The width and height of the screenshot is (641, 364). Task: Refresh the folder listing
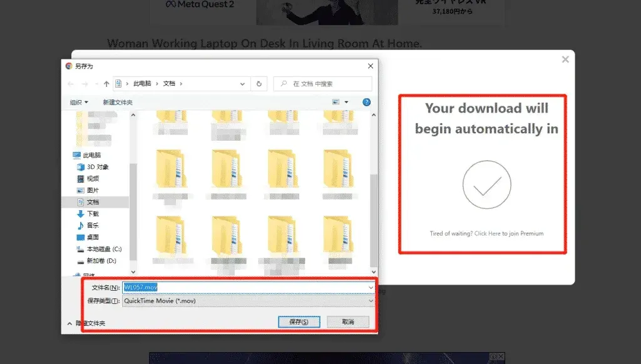coord(259,84)
